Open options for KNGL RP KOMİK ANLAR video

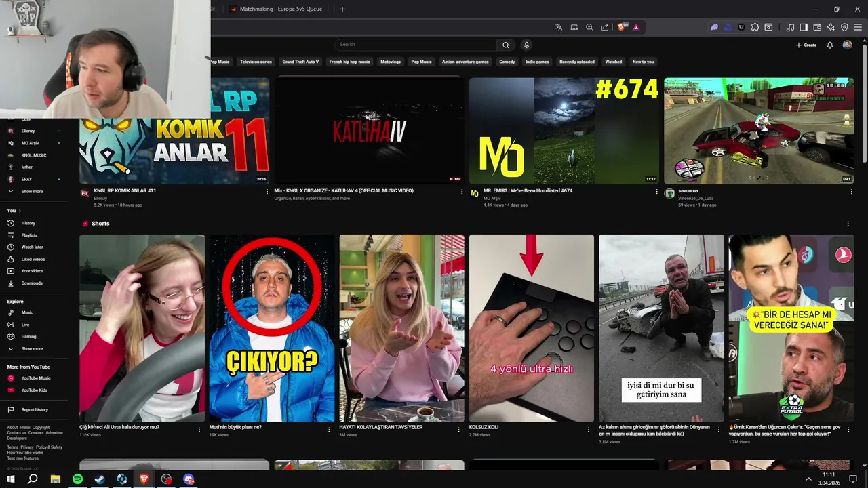(267, 191)
